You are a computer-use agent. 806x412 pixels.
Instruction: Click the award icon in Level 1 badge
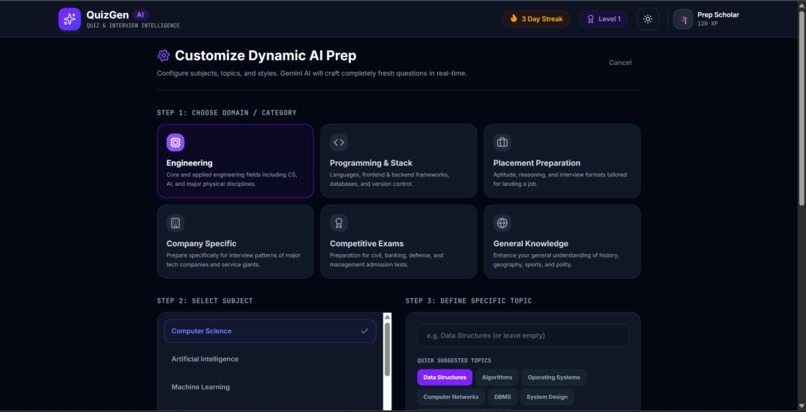point(591,19)
